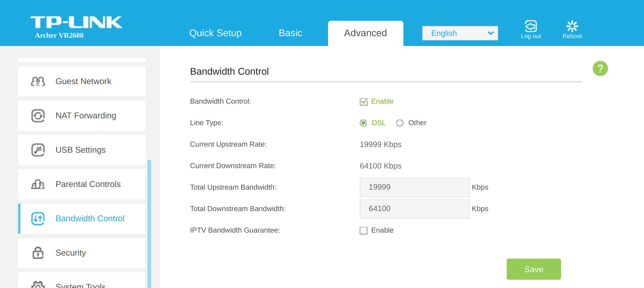The image size is (644, 288).
Task: Click the Guest Network sidebar icon
Action: tap(38, 81)
